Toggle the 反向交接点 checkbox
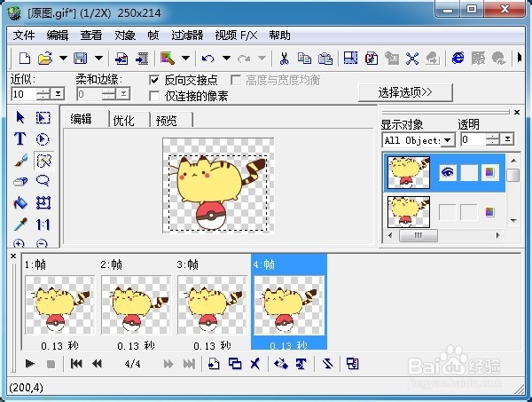532x402 pixels. click(x=154, y=80)
